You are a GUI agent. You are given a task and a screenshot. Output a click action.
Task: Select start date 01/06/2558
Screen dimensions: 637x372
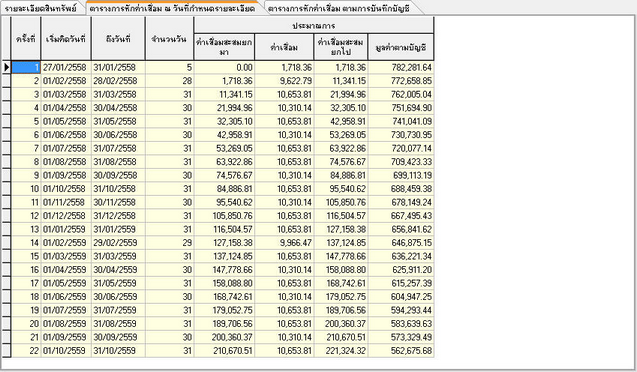point(66,135)
